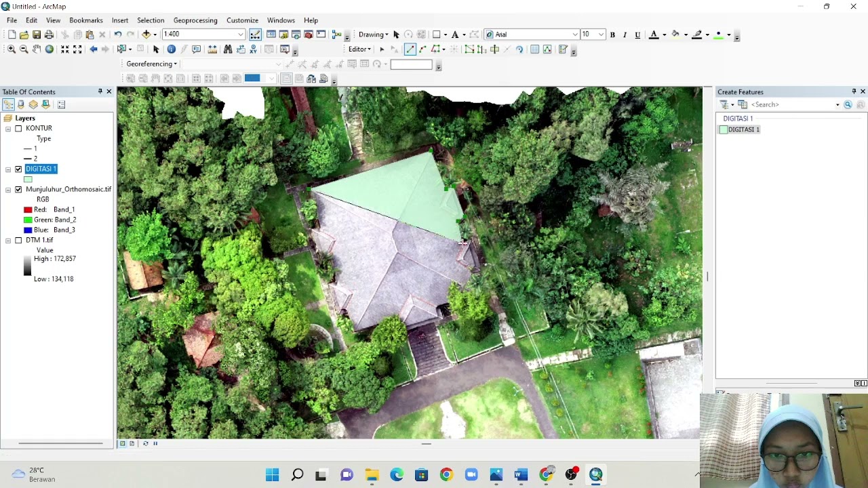Open the editor Attributes window
The width and height of the screenshot is (868, 488).
pos(535,49)
